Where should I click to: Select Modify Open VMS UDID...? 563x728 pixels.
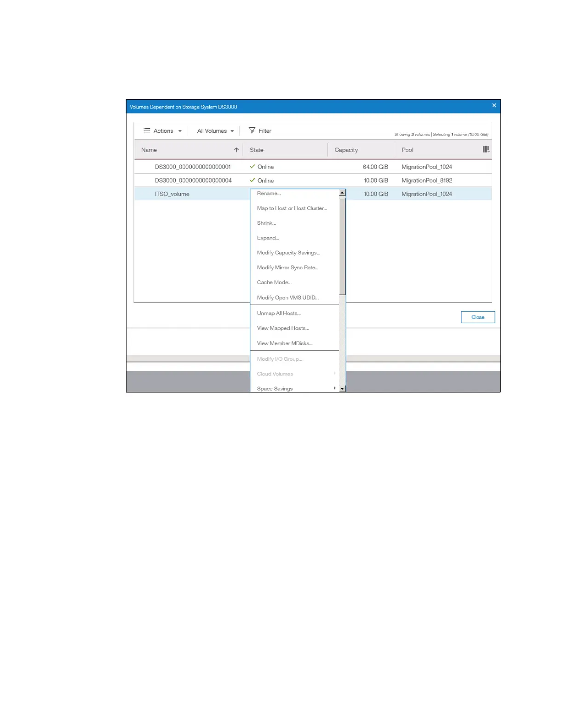point(287,298)
